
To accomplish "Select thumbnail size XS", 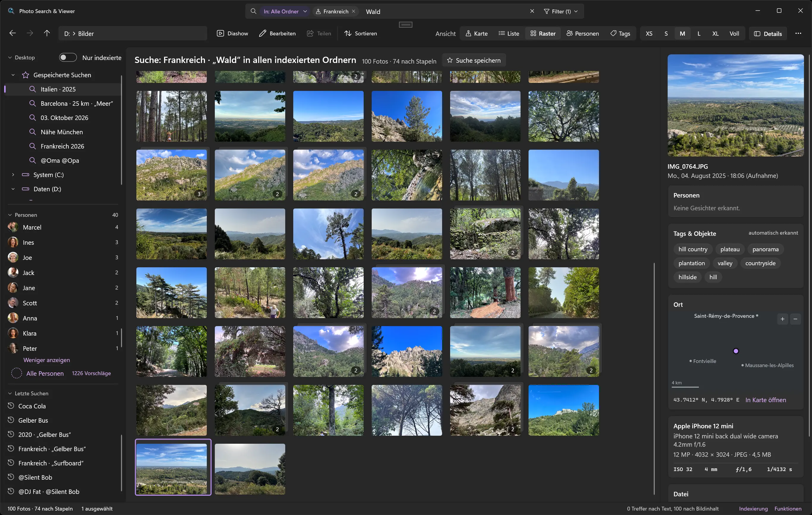I will click(649, 34).
